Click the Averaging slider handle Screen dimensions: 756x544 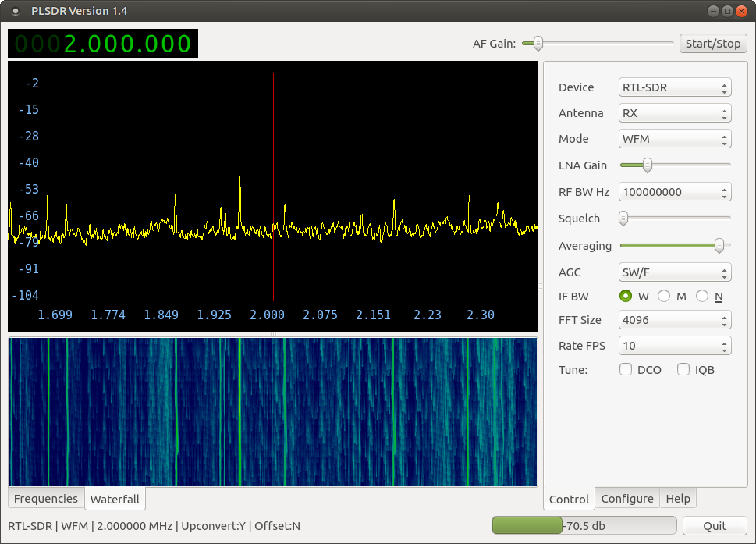719,246
